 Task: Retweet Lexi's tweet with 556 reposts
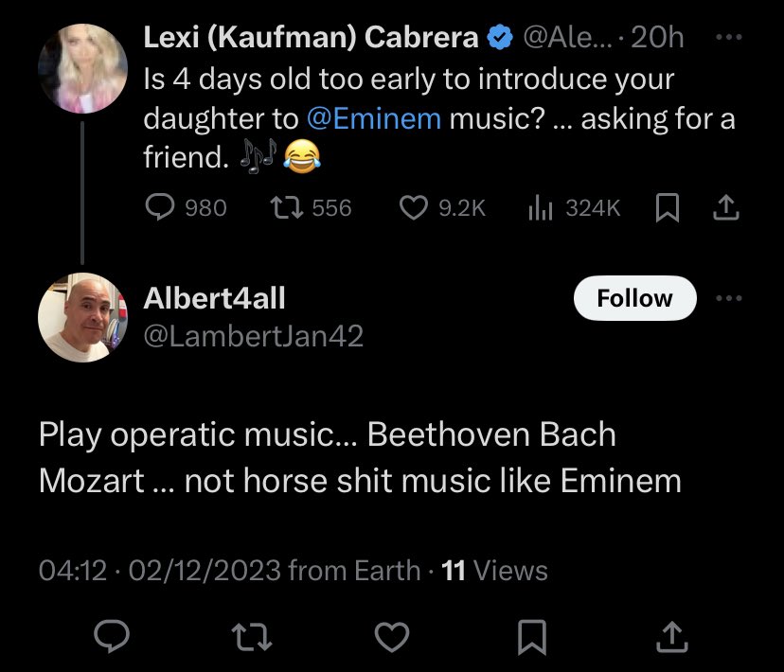[x=311, y=207]
